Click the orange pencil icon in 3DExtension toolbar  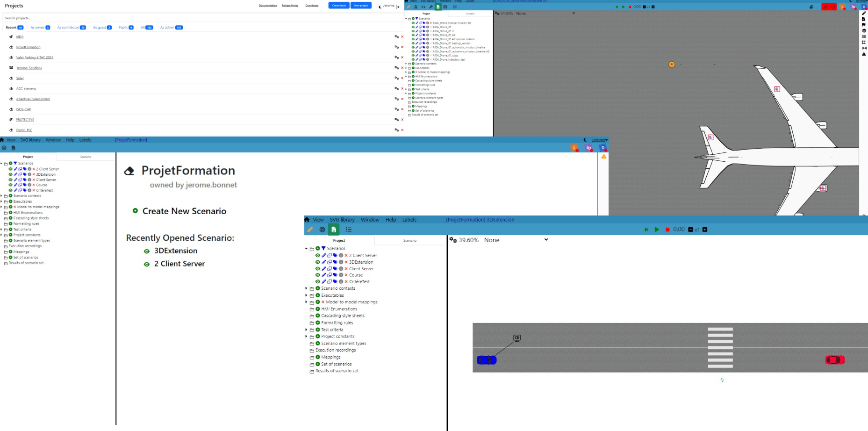[x=310, y=230]
